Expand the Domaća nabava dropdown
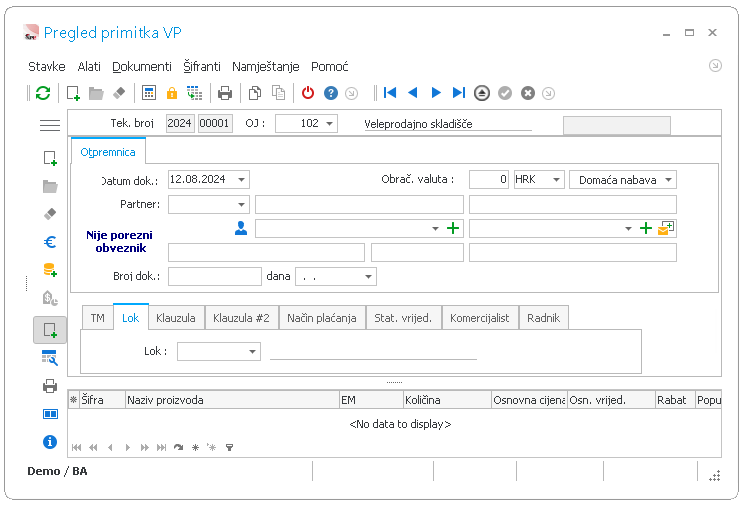 [x=669, y=179]
